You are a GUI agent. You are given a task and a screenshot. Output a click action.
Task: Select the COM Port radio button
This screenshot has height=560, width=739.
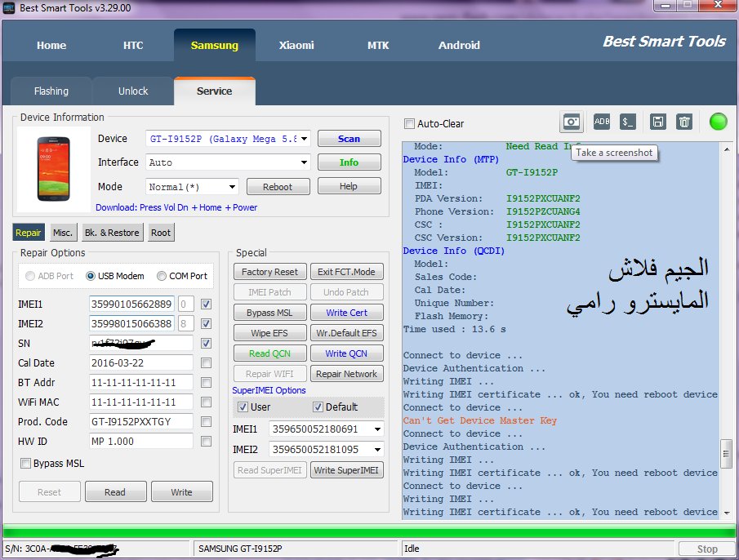pos(162,276)
